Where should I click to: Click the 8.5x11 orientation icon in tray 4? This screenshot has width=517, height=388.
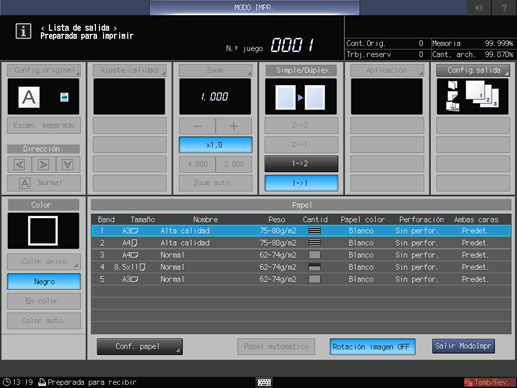142,267
